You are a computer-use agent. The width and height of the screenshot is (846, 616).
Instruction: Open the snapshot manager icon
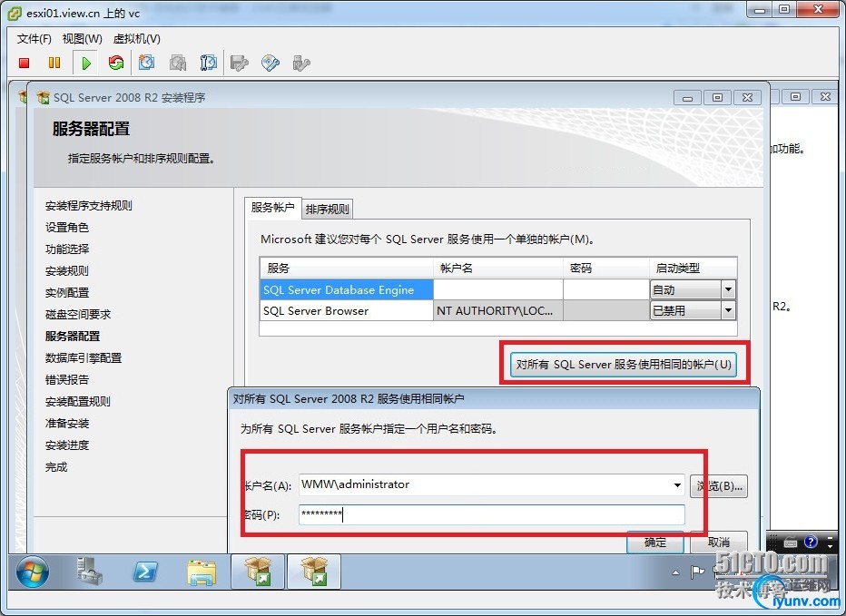point(208,64)
